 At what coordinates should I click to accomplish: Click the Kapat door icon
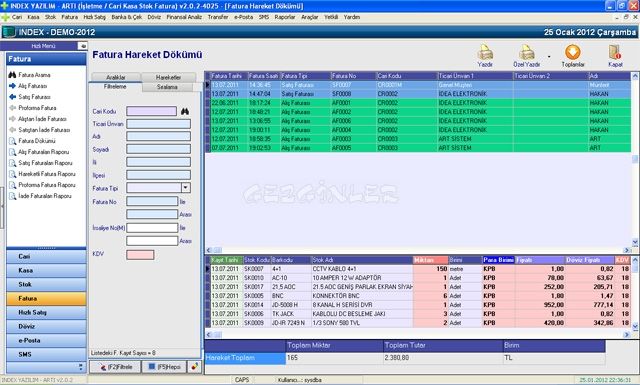click(x=615, y=52)
